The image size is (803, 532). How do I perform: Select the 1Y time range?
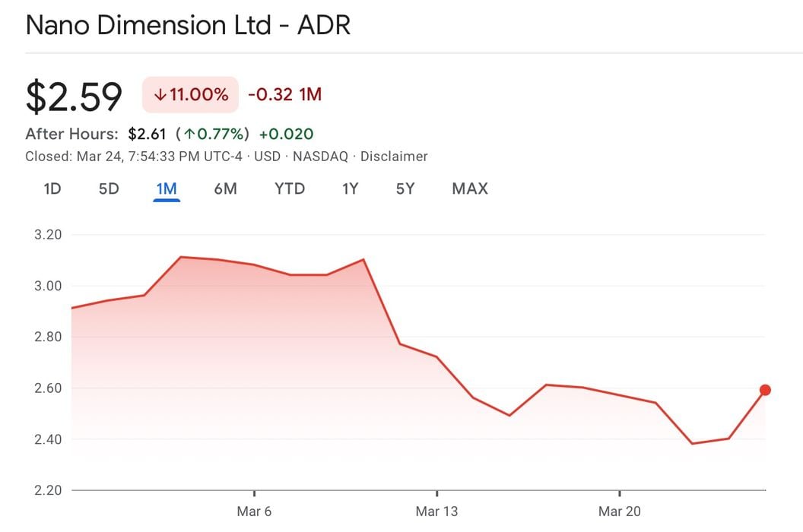(x=350, y=188)
